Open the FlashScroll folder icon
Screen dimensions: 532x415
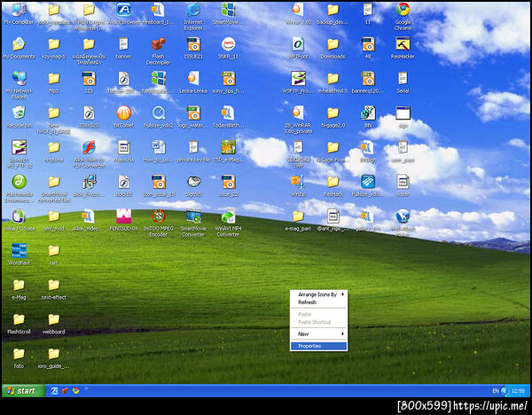19,324
